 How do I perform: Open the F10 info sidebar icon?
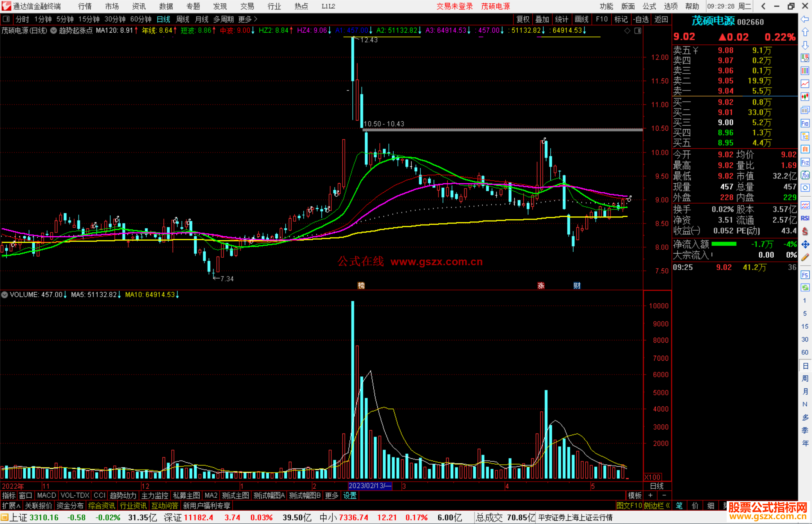(805, 123)
